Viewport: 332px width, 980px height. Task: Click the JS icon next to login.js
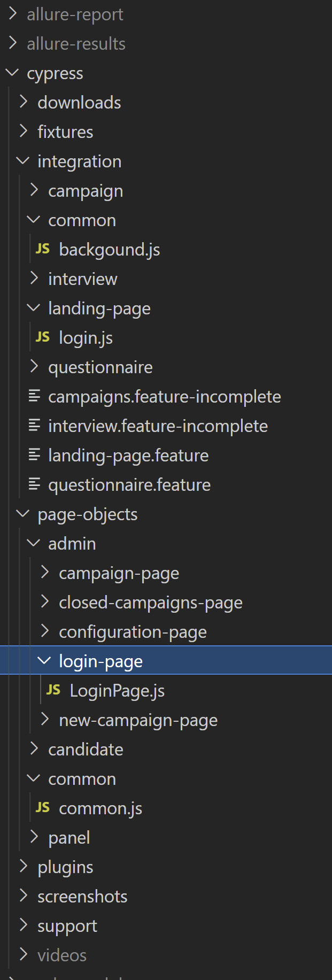tap(43, 337)
